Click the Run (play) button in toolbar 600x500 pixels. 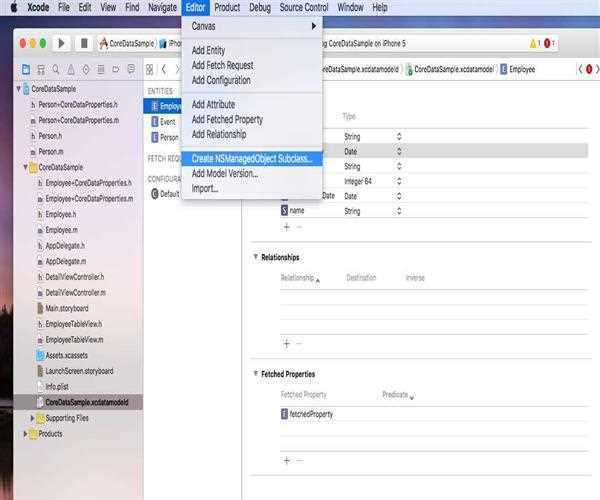click(62, 44)
